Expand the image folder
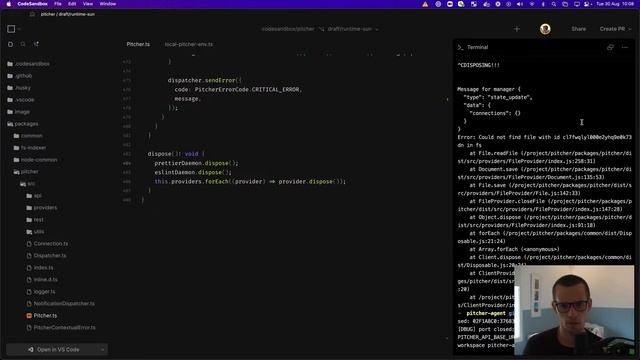This screenshot has height=360, width=640. pyautogui.click(x=19, y=112)
